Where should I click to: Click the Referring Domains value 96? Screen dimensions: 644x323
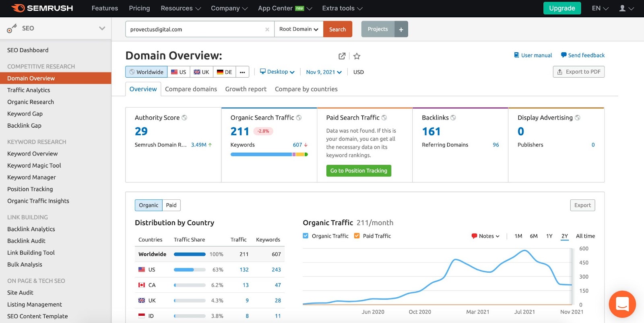click(496, 145)
